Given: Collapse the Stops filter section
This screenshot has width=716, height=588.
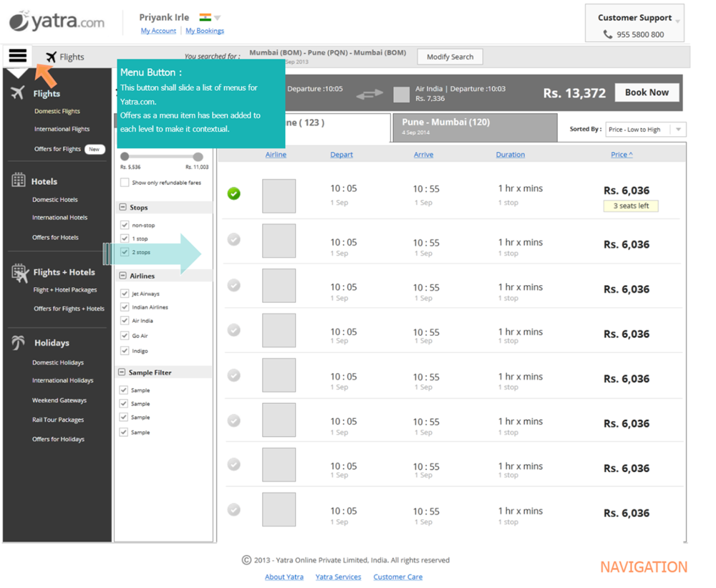Looking at the screenshot, I should (x=122, y=207).
